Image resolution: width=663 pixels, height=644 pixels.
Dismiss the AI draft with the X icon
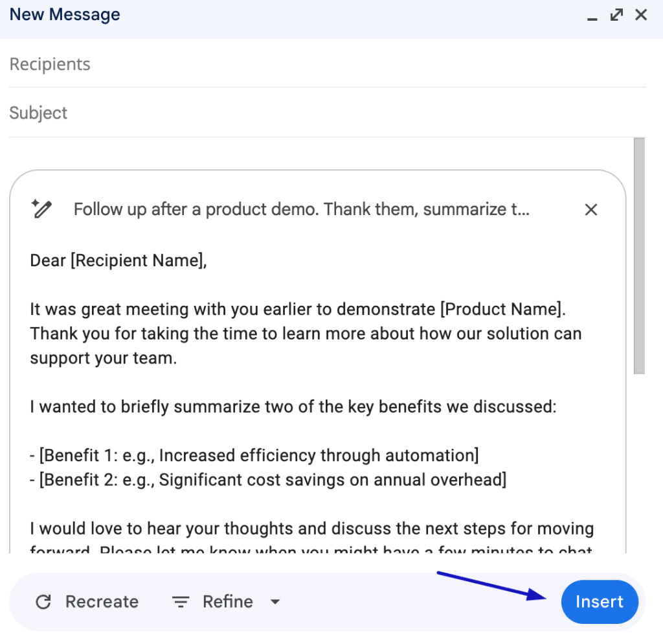pyautogui.click(x=590, y=209)
